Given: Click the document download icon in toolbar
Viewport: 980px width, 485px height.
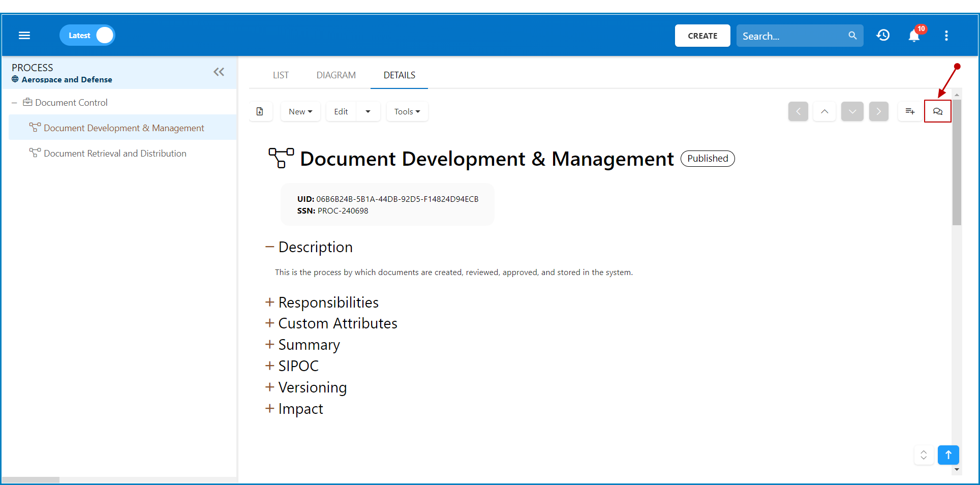Looking at the screenshot, I should (x=260, y=111).
